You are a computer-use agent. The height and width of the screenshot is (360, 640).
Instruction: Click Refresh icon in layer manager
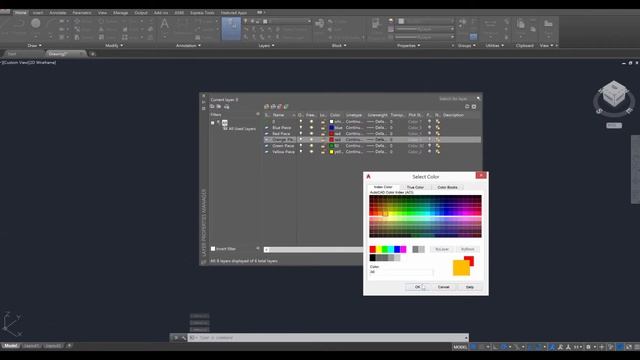(x=467, y=107)
